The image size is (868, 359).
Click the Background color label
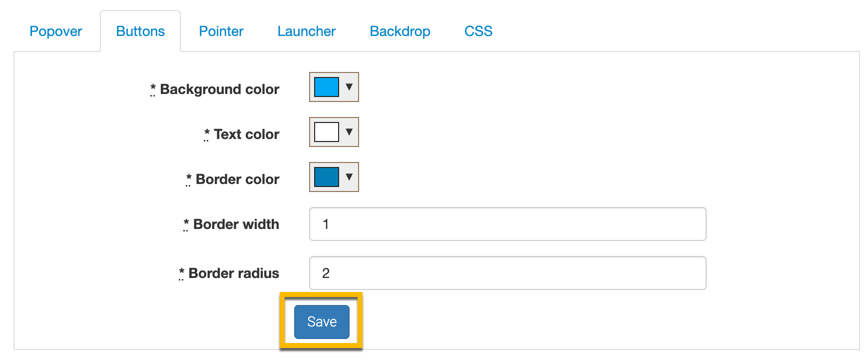point(219,89)
